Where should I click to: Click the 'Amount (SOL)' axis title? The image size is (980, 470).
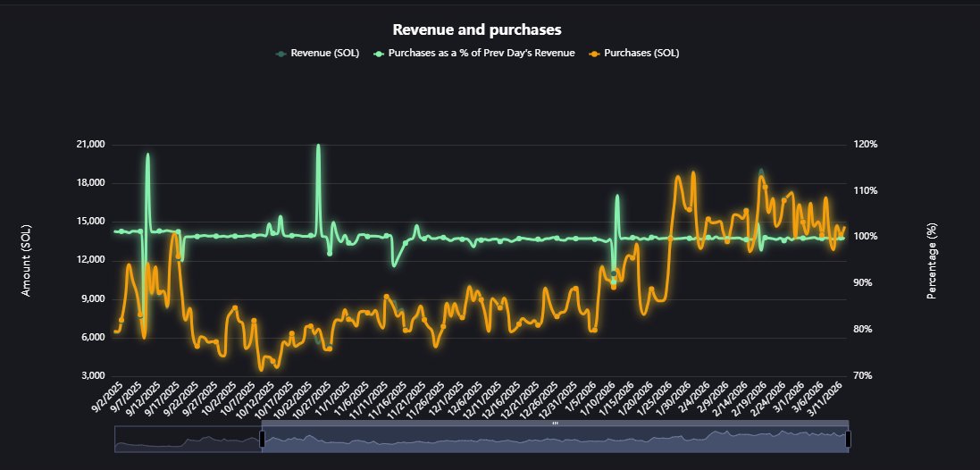26,260
